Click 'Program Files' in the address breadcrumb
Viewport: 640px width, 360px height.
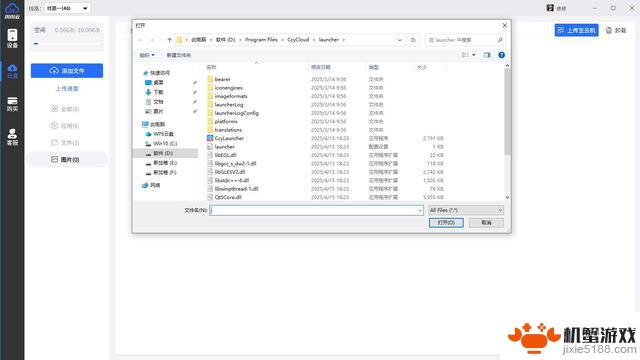261,40
